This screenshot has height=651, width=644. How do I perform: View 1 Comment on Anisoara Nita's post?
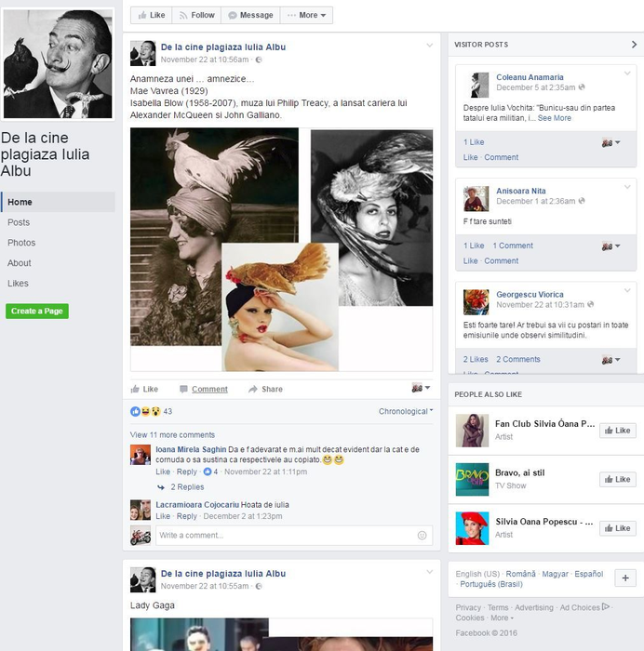point(513,246)
